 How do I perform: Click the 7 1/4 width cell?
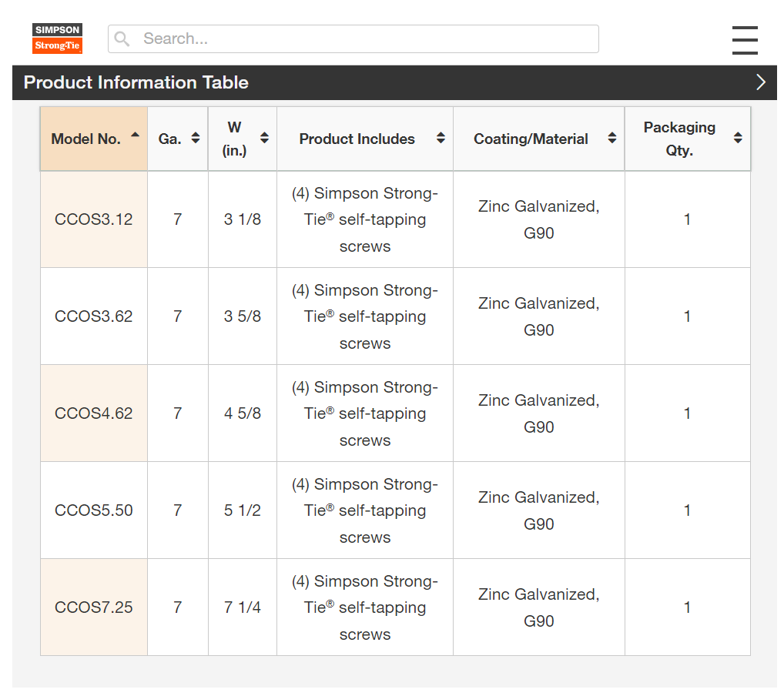[x=243, y=607]
